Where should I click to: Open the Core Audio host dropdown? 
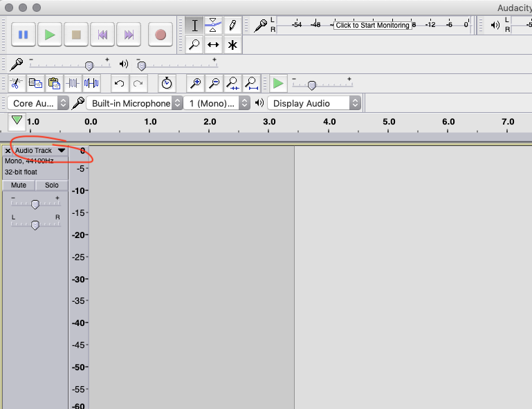(38, 103)
